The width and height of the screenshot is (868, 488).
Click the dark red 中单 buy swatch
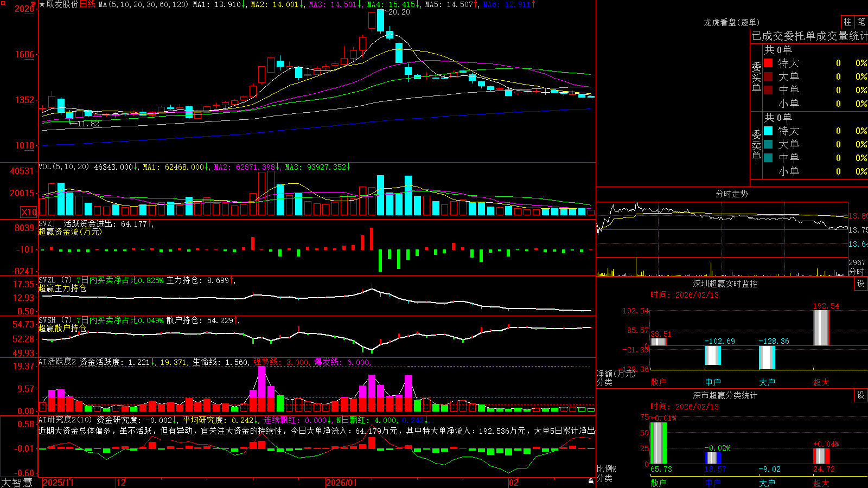pos(768,89)
